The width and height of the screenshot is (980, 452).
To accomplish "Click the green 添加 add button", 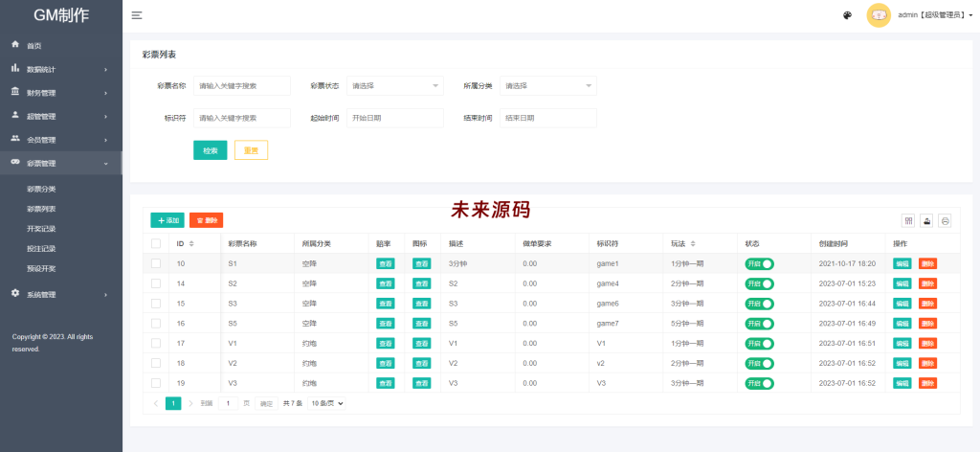I will click(167, 220).
